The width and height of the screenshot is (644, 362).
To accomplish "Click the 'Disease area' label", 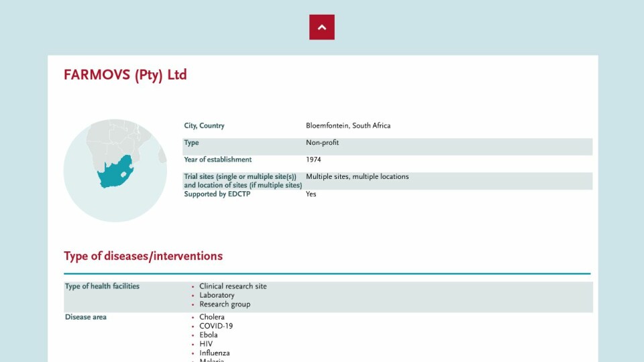I will point(85,317).
